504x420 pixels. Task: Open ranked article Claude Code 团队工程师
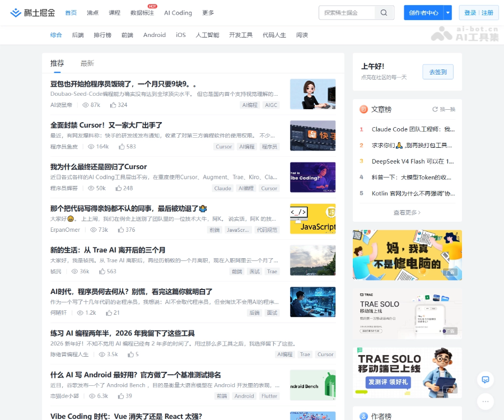tap(413, 129)
